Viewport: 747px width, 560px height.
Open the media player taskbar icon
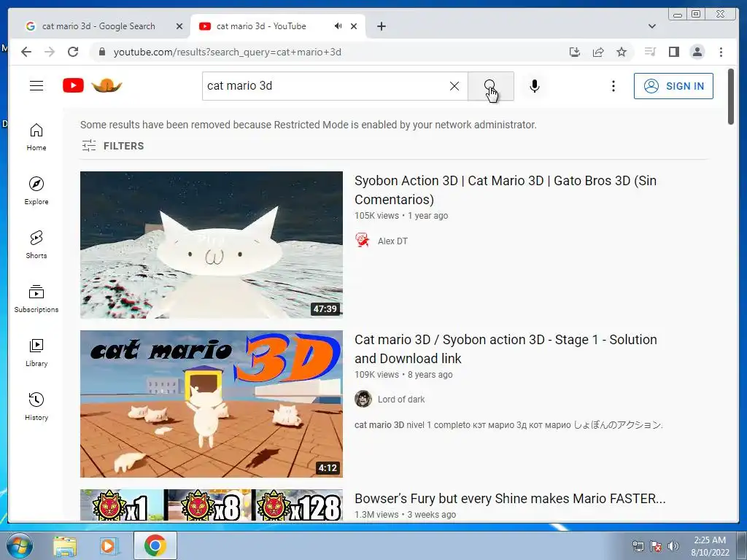(109, 545)
